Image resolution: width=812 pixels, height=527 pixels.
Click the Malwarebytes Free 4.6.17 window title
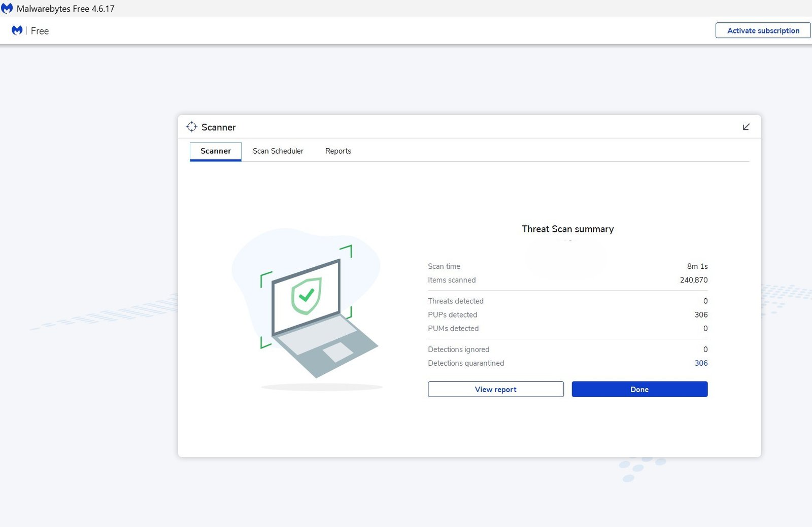tap(65, 9)
